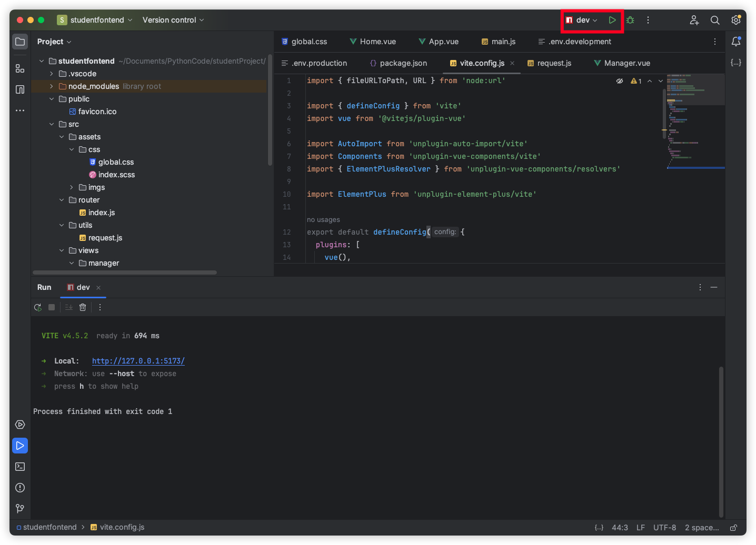Open the Notifications bell icon
Screen dimensions: 756x545
pos(736,42)
